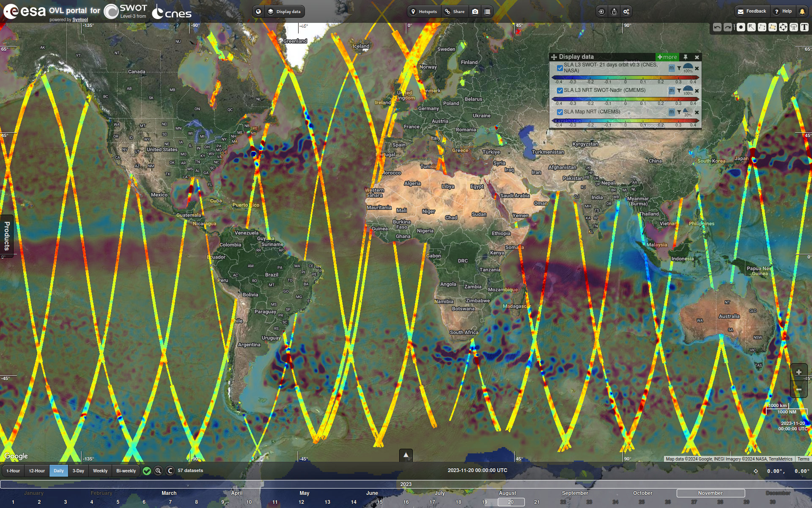
Task: Expand the Products side panel
Action: pyautogui.click(x=6, y=236)
